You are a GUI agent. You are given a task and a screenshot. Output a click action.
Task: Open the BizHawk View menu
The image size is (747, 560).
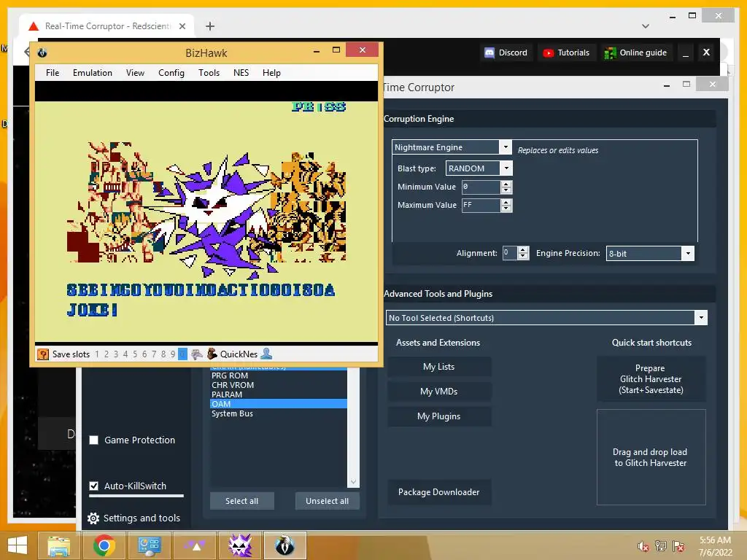(135, 73)
